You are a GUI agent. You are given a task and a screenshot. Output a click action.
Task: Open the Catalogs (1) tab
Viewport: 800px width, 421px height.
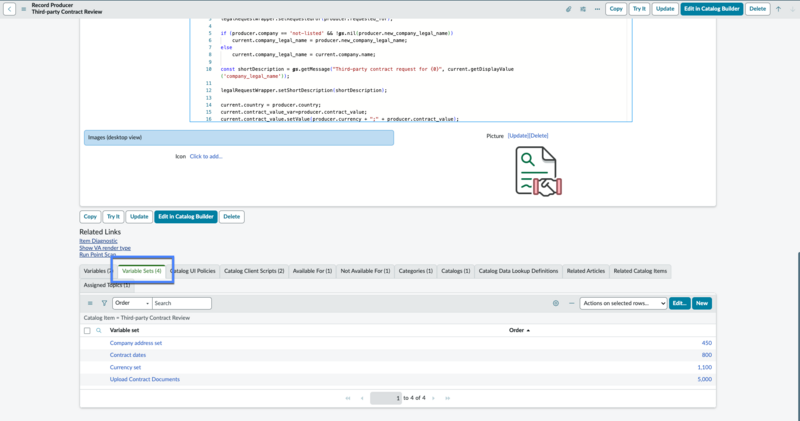456,271
